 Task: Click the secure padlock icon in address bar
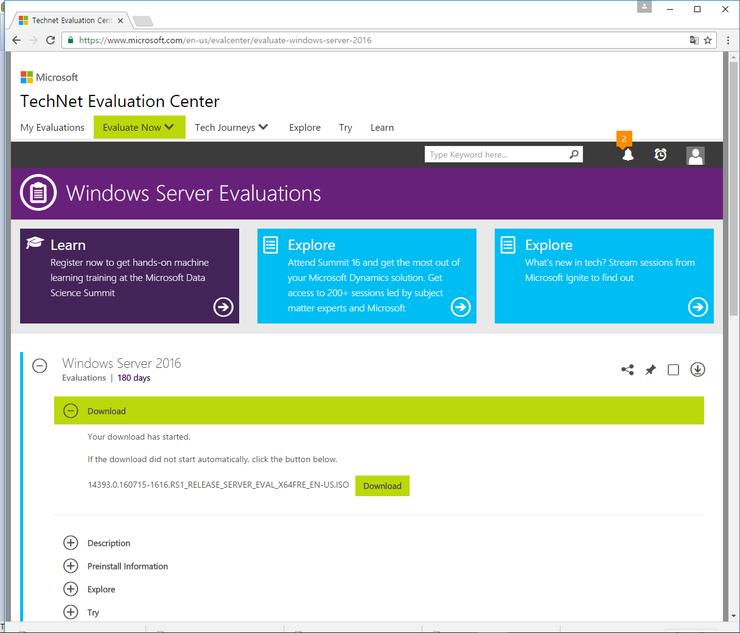point(70,40)
